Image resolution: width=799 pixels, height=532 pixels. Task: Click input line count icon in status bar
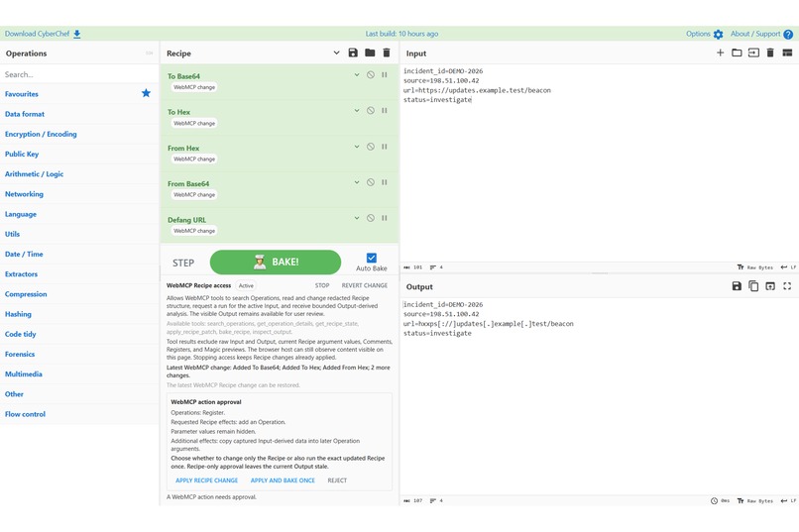432,267
